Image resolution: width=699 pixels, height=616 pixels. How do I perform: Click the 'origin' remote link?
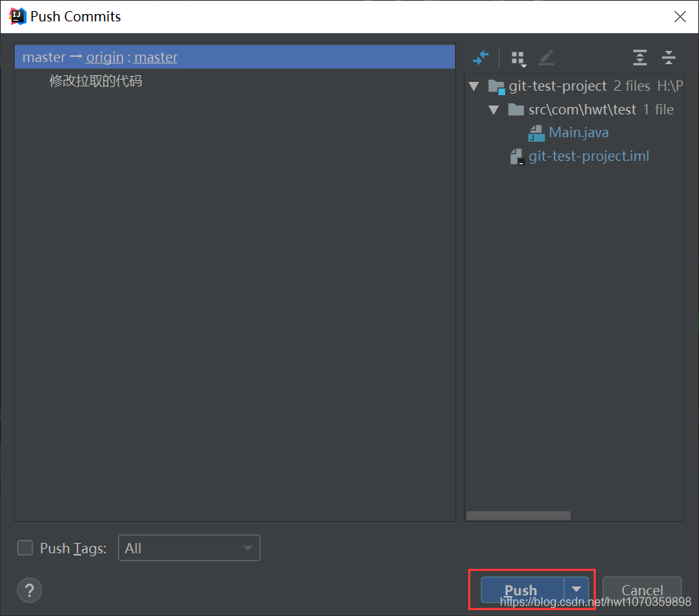click(105, 57)
